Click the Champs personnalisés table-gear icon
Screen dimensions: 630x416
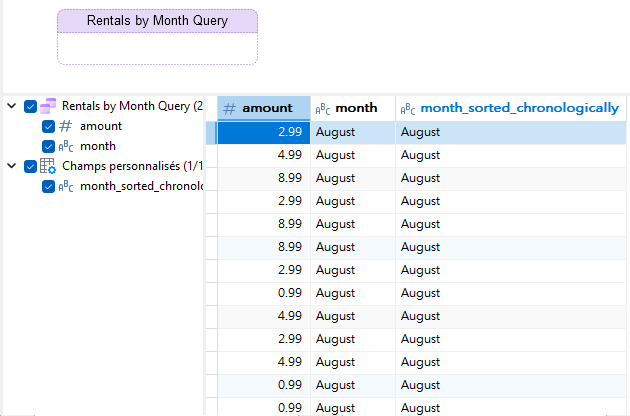tap(48, 166)
